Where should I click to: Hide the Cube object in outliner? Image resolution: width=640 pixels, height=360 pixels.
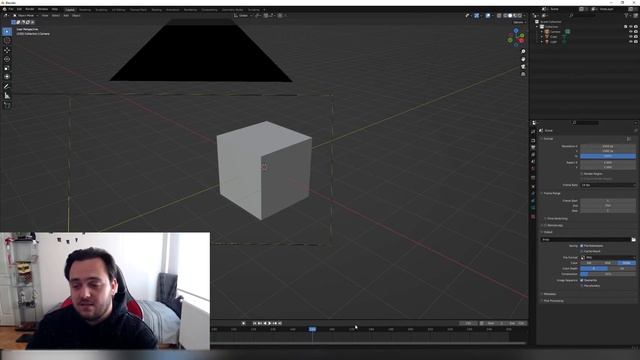[x=631, y=37]
